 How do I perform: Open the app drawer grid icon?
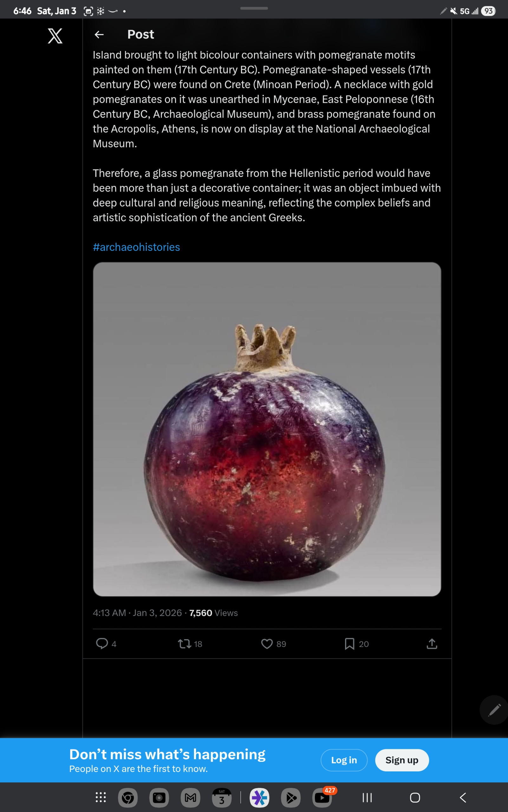pos(101,797)
